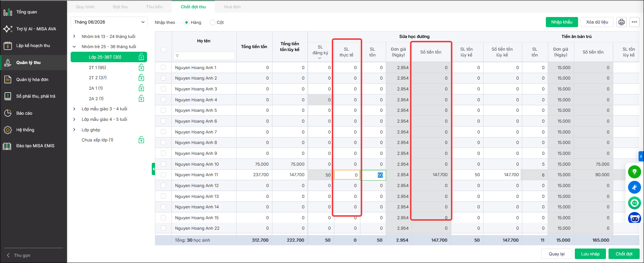Click SL thực tế cell for Anh 11
The image size is (644, 263).
347,175
